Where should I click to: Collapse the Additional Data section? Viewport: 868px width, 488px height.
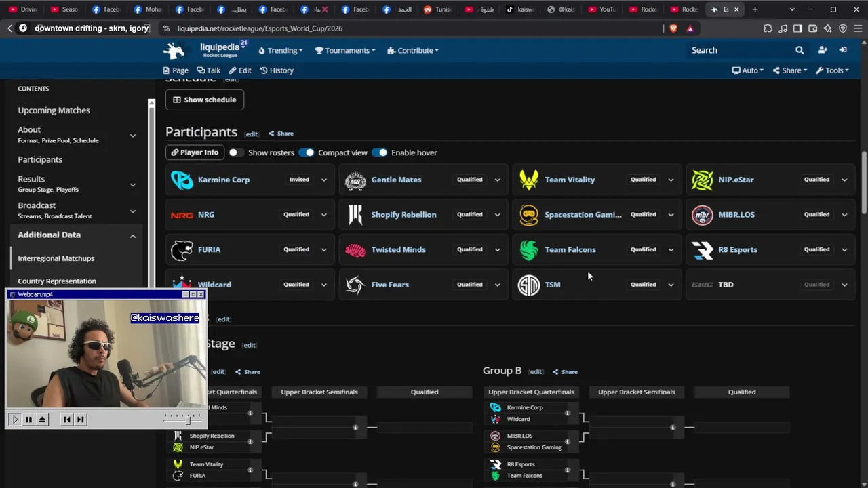[x=133, y=236]
